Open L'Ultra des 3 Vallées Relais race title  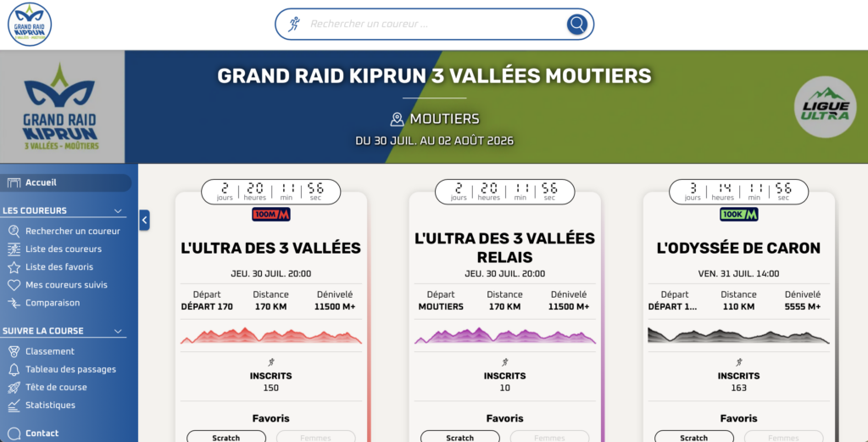(505, 248)
